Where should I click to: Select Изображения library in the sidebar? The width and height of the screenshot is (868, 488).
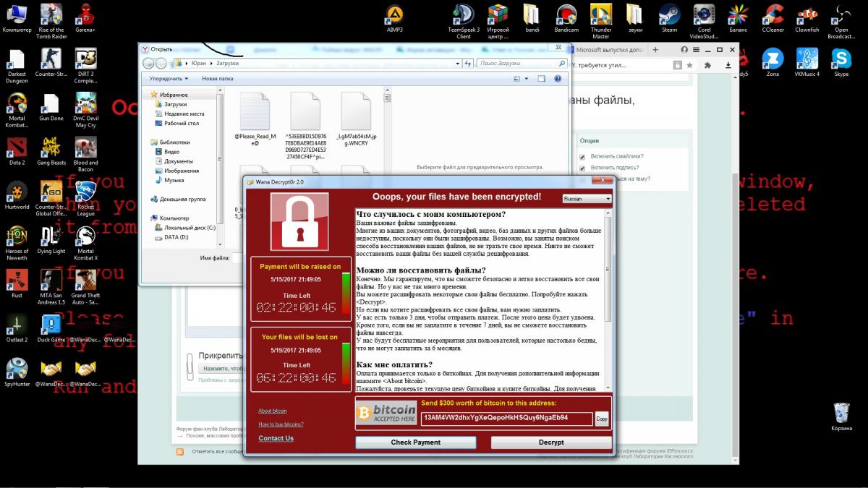[x=176, y=171]
